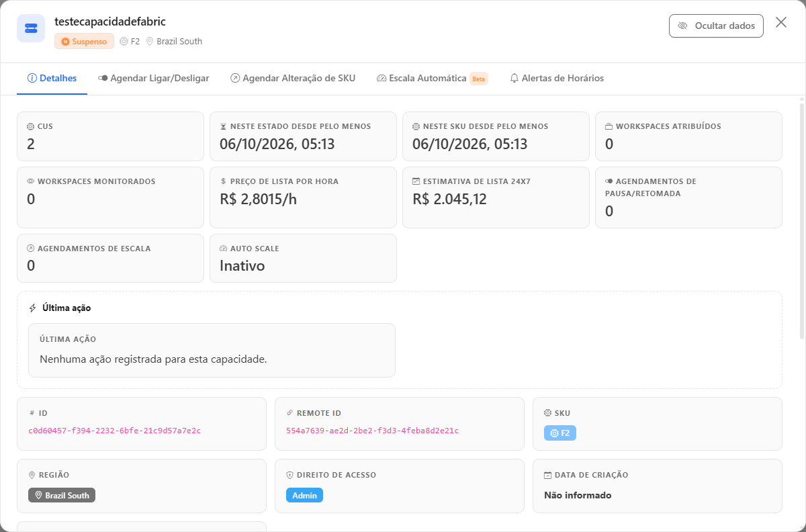Viewport: 806px width, 532px height.
Task: Click the ID value c0d60457-f394-2232-6bfe-21c9d57a7e2c
Action: tap(115, 431)
